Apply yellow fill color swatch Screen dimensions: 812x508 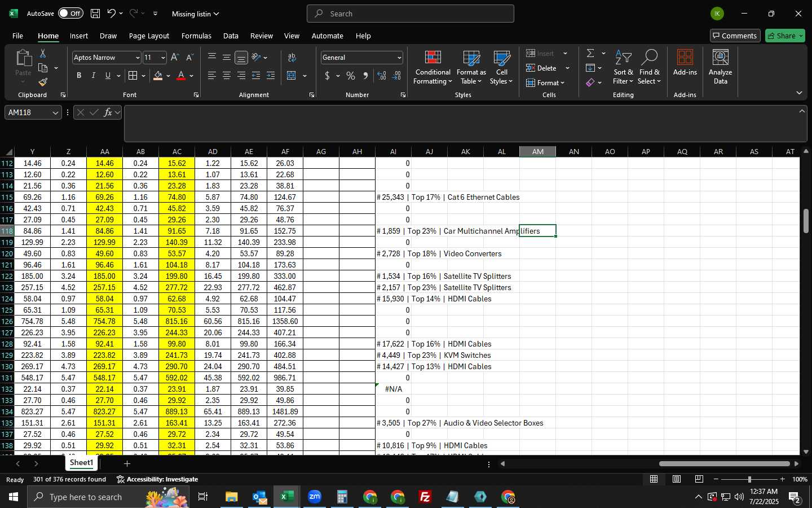tap(158, 76)
